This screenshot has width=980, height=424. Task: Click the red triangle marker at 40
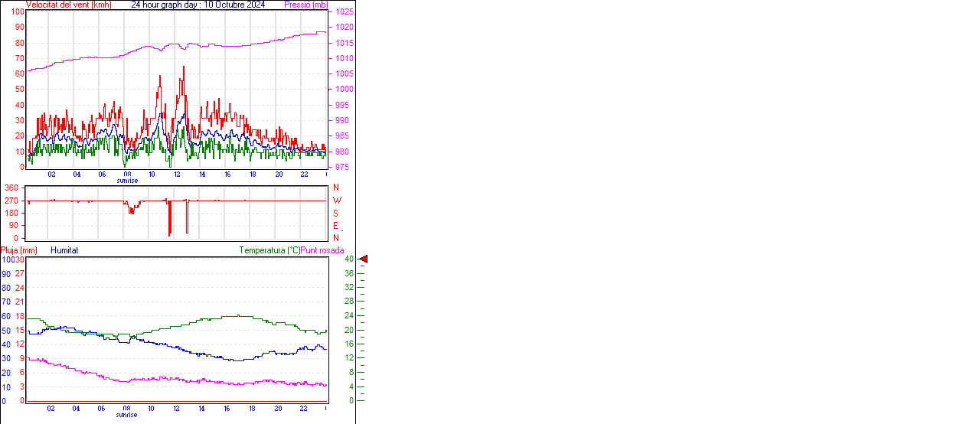(x=364, y=259)
